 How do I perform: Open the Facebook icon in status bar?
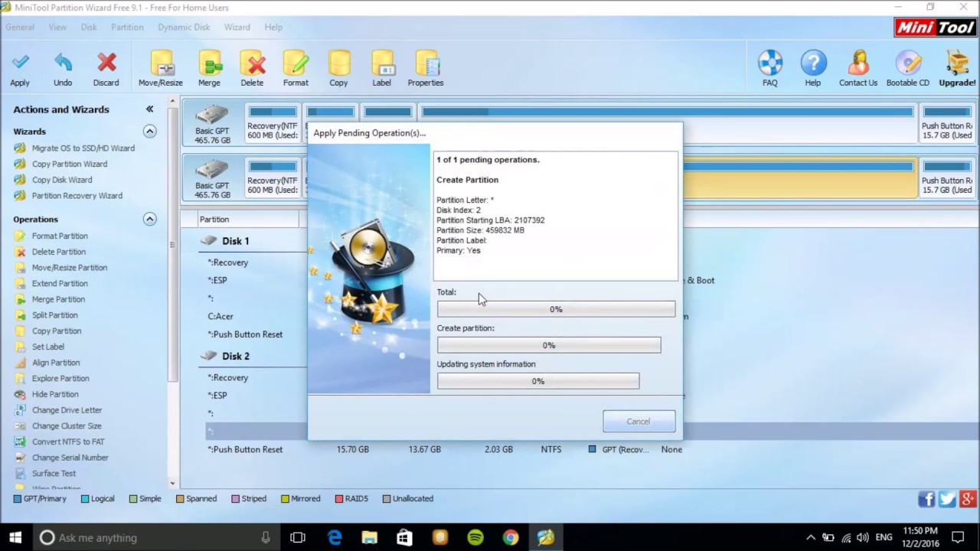click(x=926, y=499)
